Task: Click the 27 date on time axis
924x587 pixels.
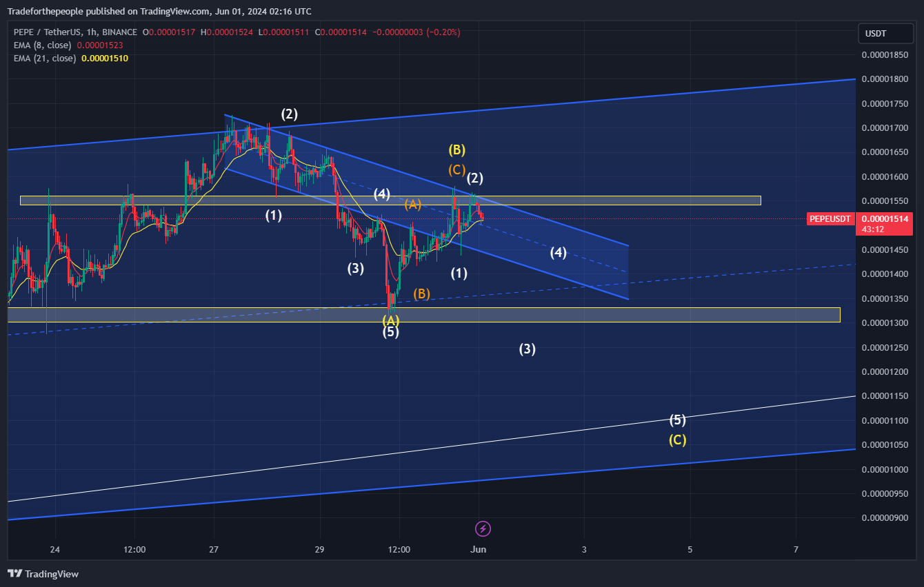Action: coord(214,550)
